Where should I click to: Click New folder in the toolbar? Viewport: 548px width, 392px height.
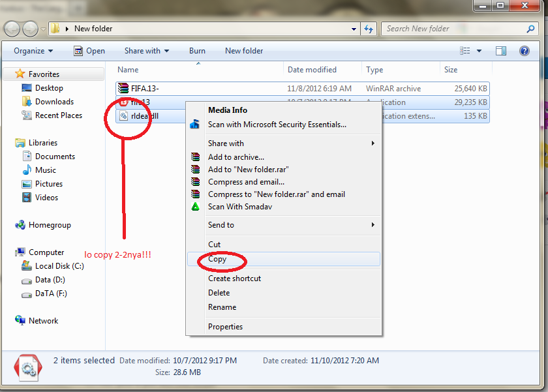(x=244, y=51)
